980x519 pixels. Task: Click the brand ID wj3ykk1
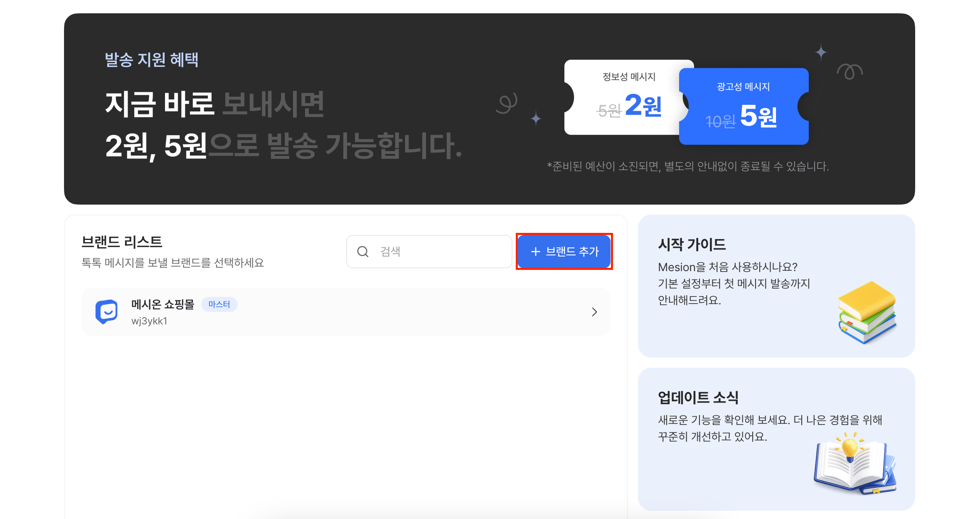[x=149, y=321]
